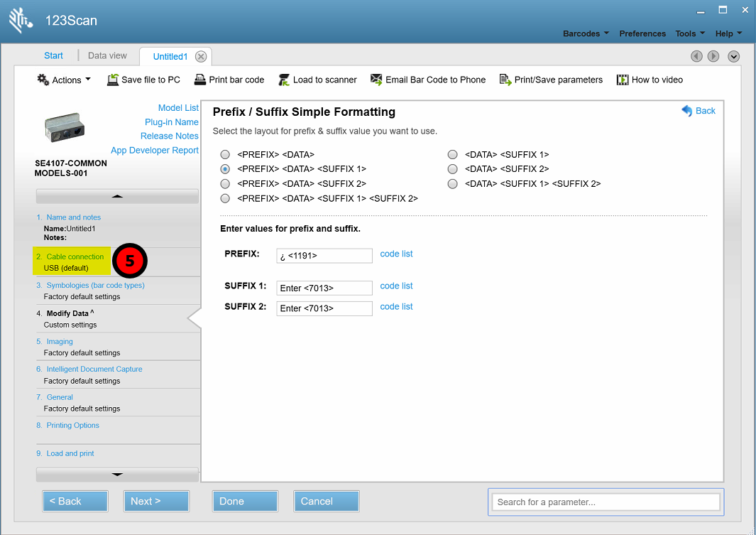Viewport: 756px width, 535px height.
Task: Open step 2 Cable connection
Action: (x=75, y=256)
